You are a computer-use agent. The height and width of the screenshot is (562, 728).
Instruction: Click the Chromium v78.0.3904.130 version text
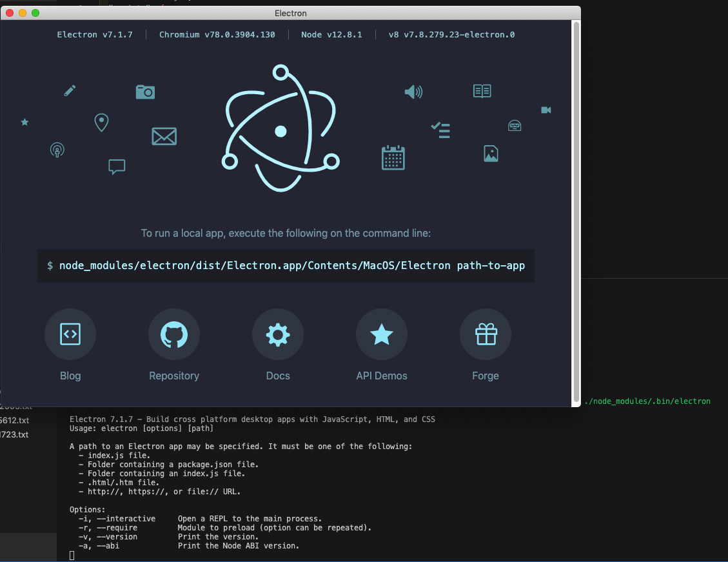click(217, 34)
